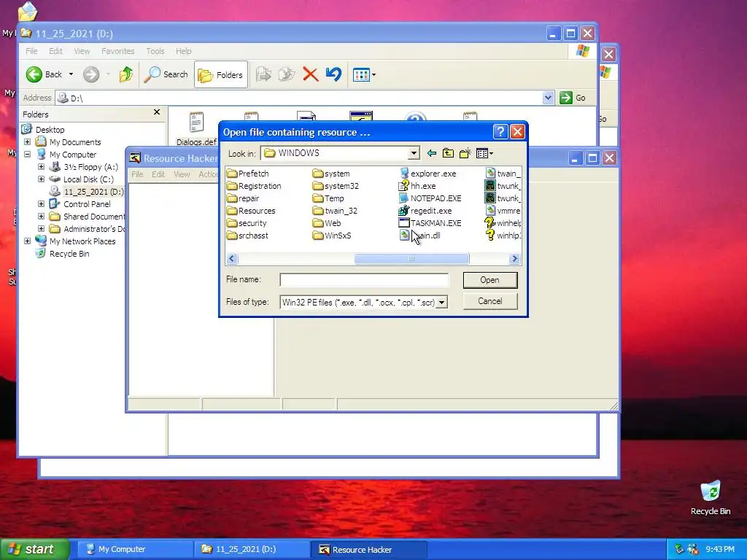The width and height of the screenshot is (747, 560).
Task: Expand Control Panel tree node
Action: click(x=41, y=204)
